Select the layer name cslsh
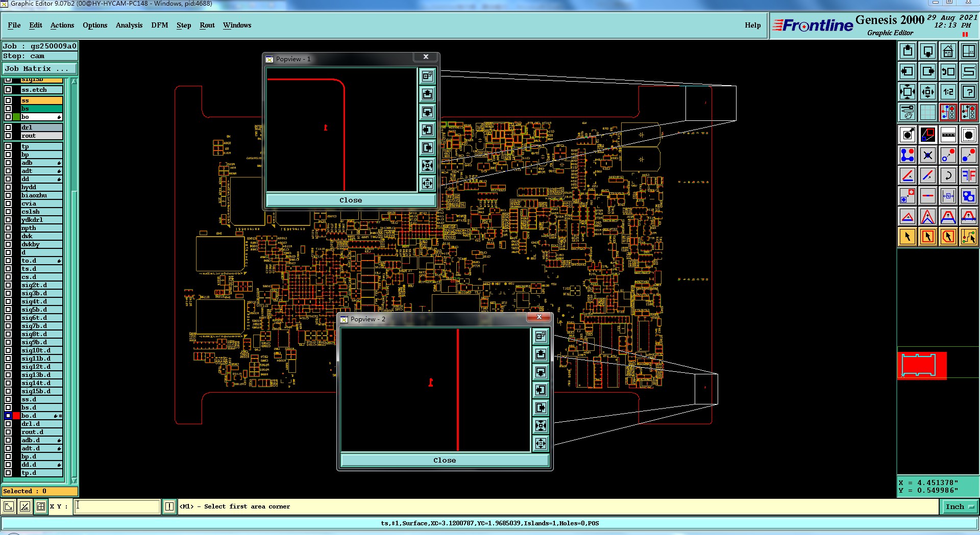The image size is (980, 535). click(41, 212)
